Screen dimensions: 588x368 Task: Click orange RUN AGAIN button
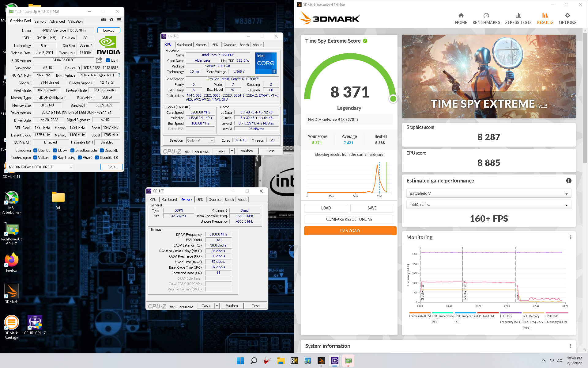[350, 231]
